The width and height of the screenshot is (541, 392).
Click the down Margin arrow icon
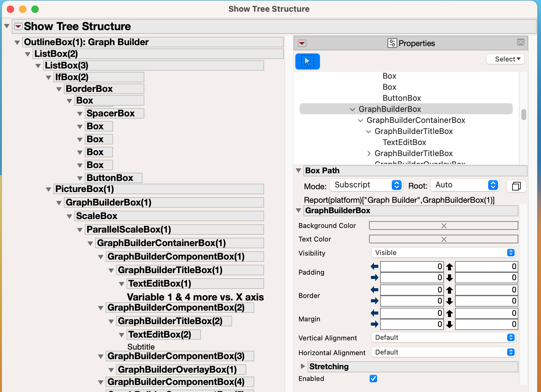pos(449,324)
